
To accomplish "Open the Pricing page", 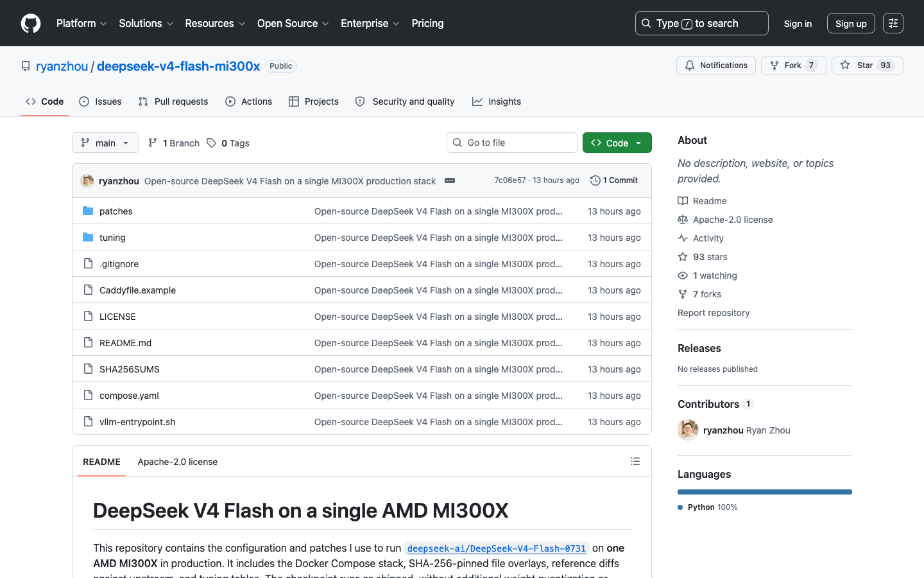I will click(x=427, y=23).
